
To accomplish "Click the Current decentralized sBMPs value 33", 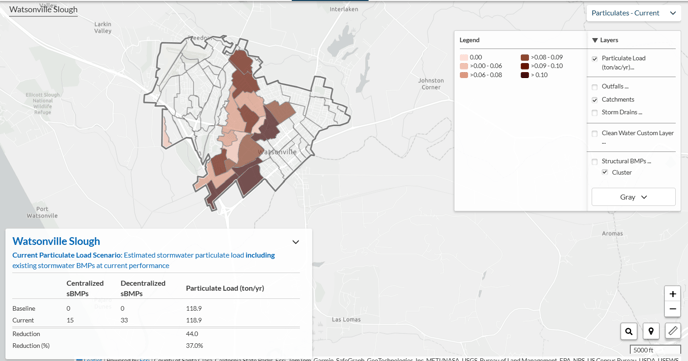I will (x=124, y=320).
